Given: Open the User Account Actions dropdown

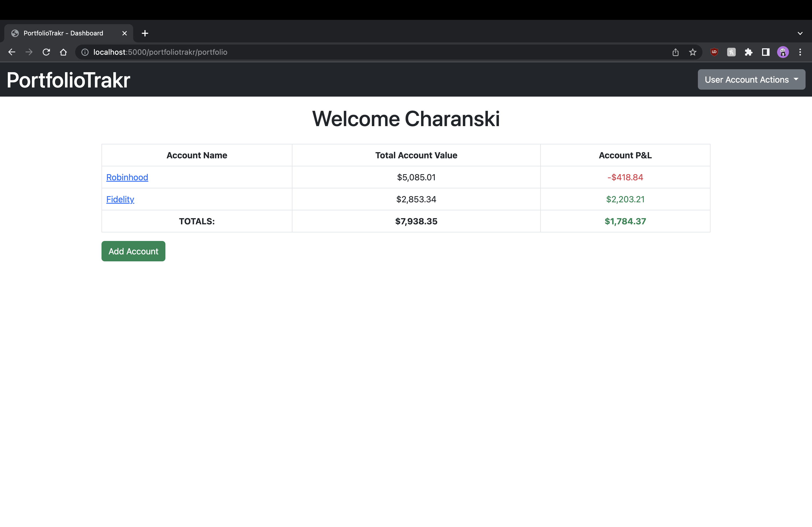Looking at the screenshot, I should coord(751,79).
